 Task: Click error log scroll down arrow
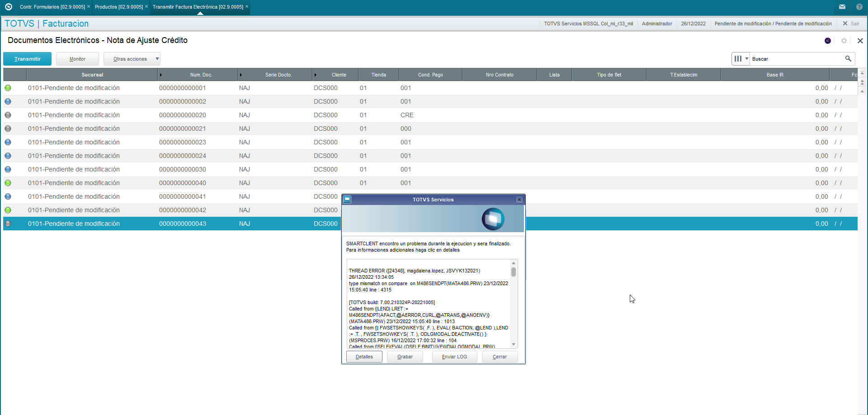(x=514, y=344)
